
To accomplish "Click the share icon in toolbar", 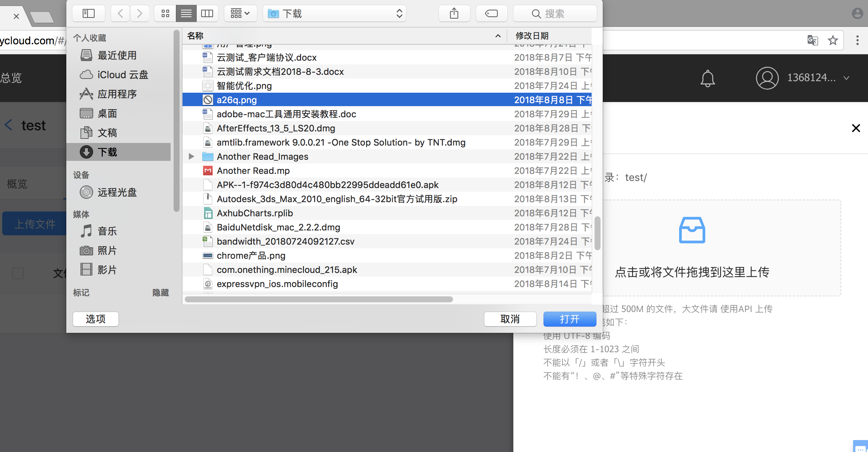I will point(454,14).
